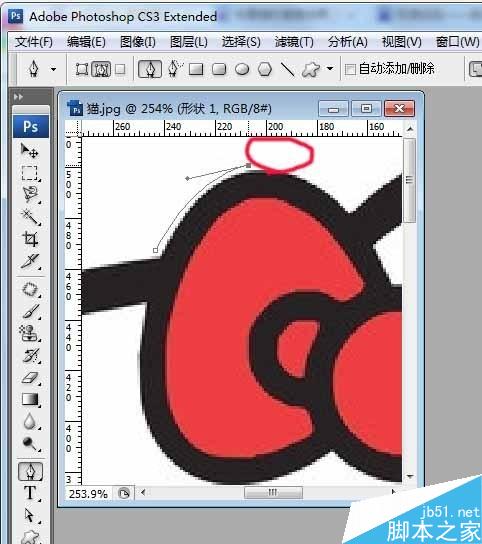Choose the Rectangle shape in options bar
Image resolution: width=482 pixels, height=544 pixels.
pyautogui.click(x=196, y=69)
